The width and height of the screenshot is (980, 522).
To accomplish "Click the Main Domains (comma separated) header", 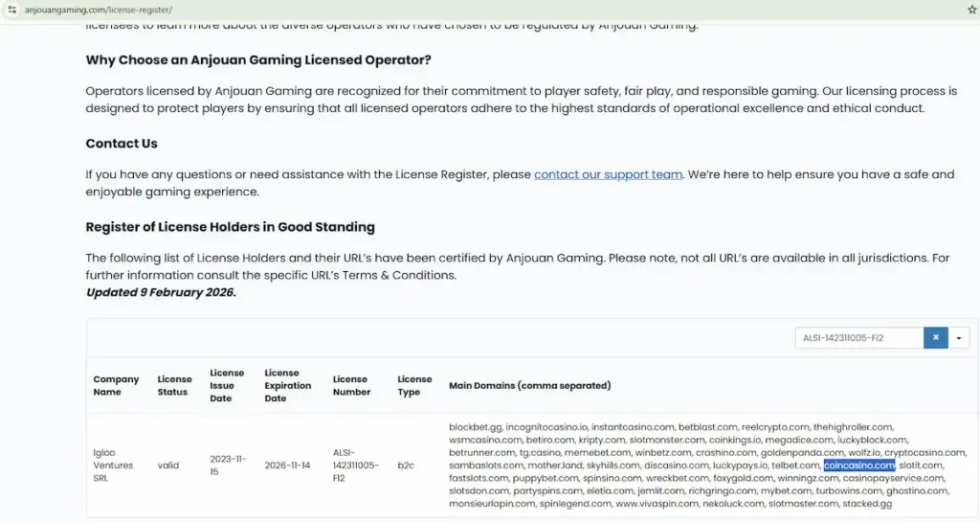I will pos(530,386).
